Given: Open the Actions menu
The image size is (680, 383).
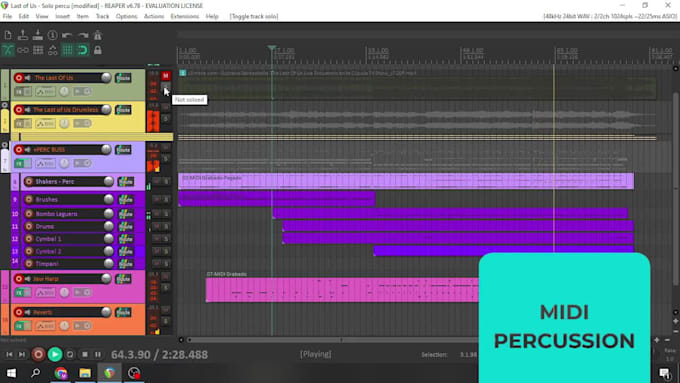Looking at the screenshot, I should (154, 16).
